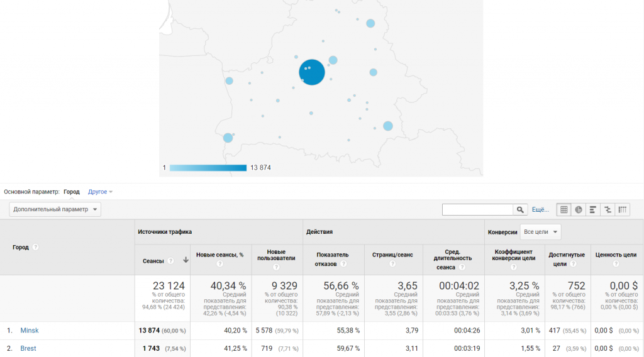Click the magnifier search button
The width and height of the screenshot is (644, 357).
click(521, 209)
